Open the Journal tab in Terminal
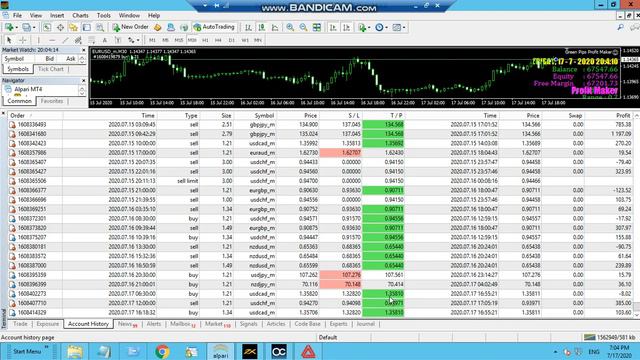 click(x=366, y=324)
